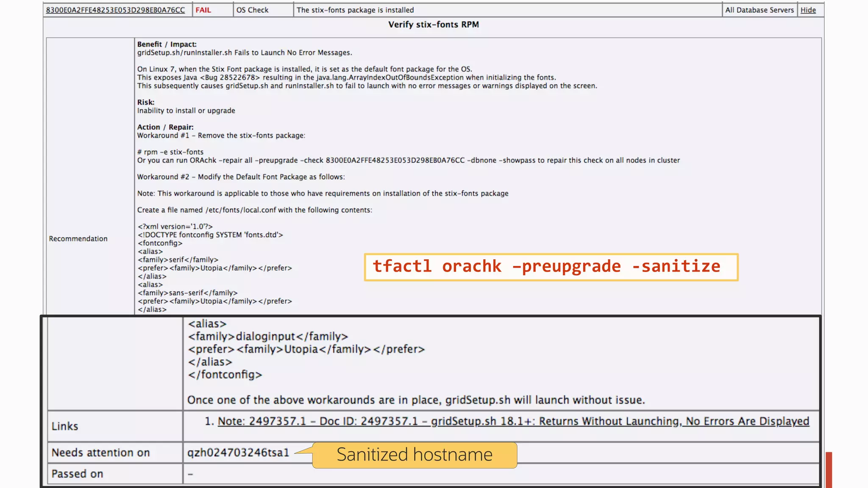Open check ID 8300E0A2FFE48253E053D298EB0A76CC link
This screenshot has height=488, width=868.
[x=115, y=10]
